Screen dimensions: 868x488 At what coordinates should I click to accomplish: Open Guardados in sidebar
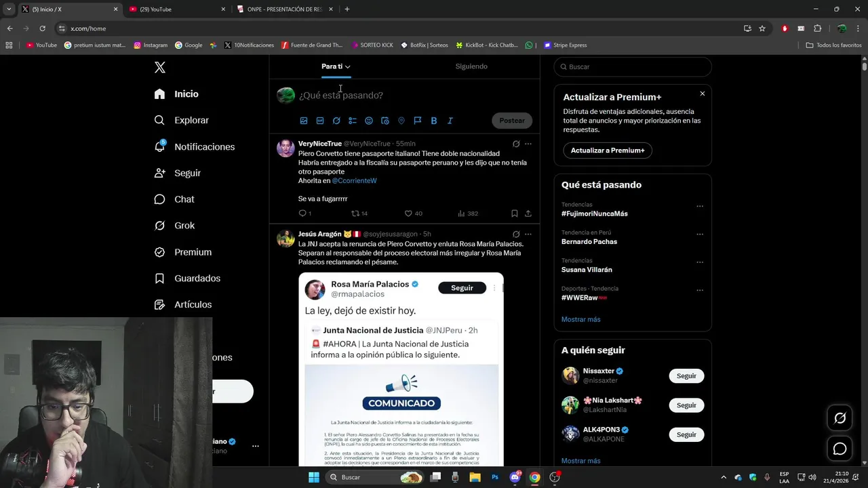(187, 279)
